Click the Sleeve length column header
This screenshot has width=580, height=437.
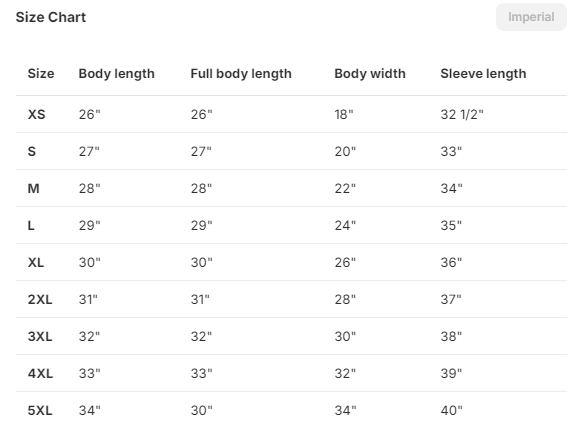pos(483,74)
